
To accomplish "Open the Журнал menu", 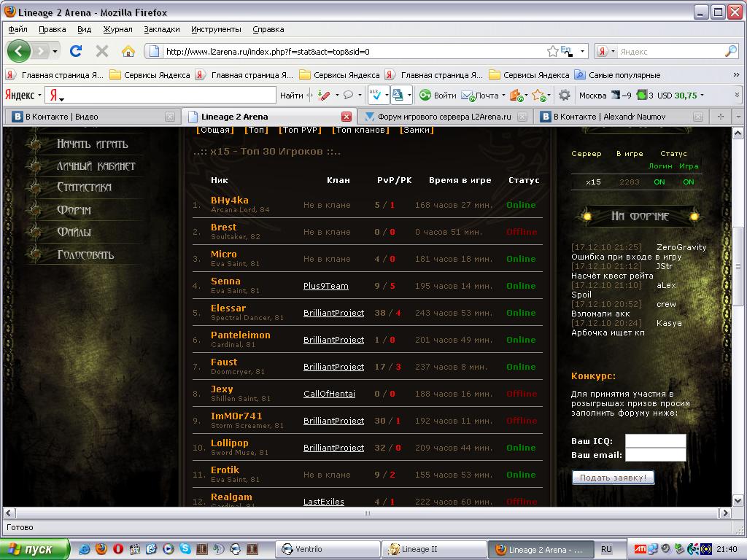I will [x=117, y=29].
